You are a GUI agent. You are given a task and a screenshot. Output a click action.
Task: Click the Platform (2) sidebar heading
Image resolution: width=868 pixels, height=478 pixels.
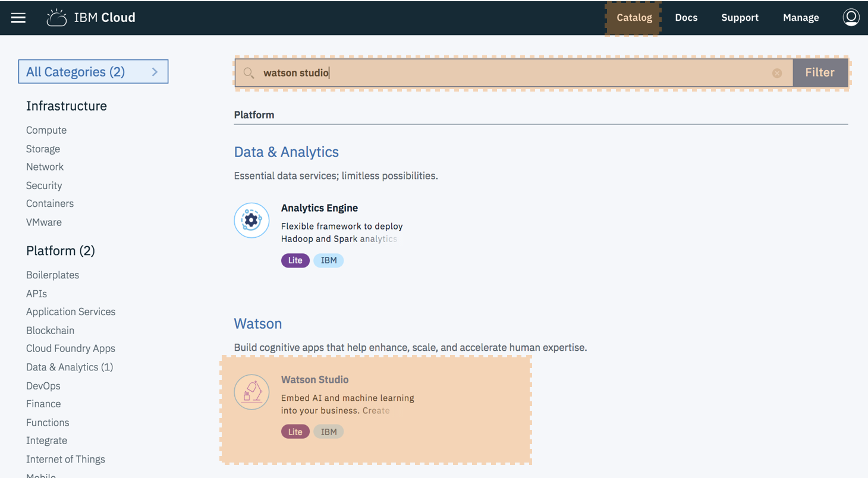[61, 251]
